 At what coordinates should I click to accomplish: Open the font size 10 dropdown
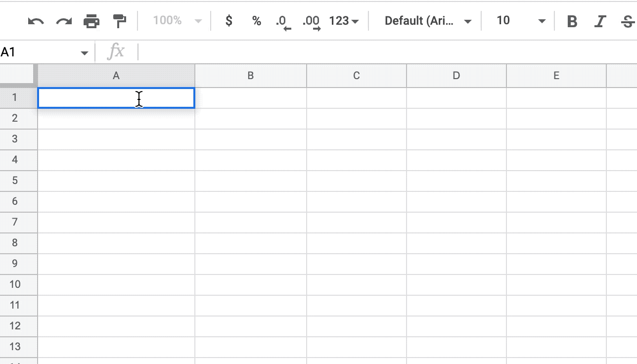pyautogui.click(x=521, y=21)
